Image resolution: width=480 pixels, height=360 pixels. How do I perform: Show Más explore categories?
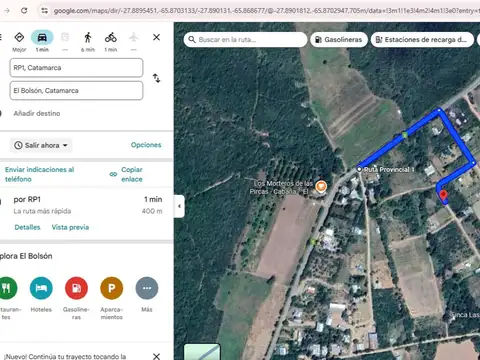coord(147,288)
